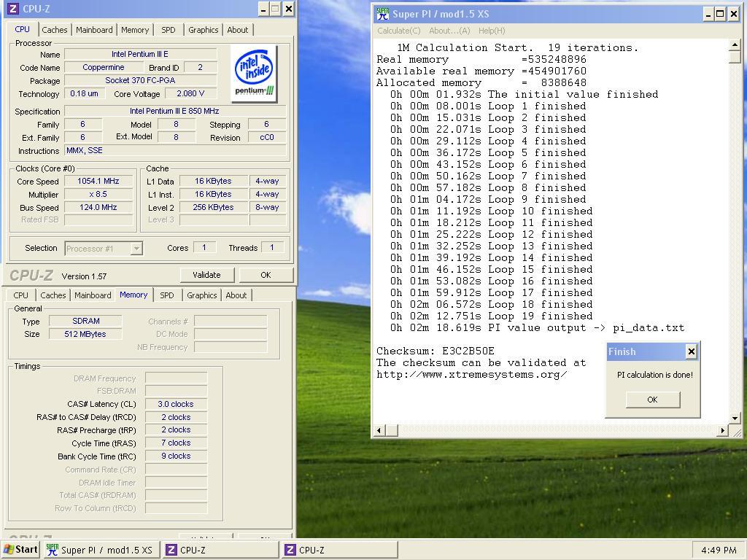The height and width of the screenshot is (560, 747).
Task: Click the Instructions field MMX, SSE
Action: [175, 150]
